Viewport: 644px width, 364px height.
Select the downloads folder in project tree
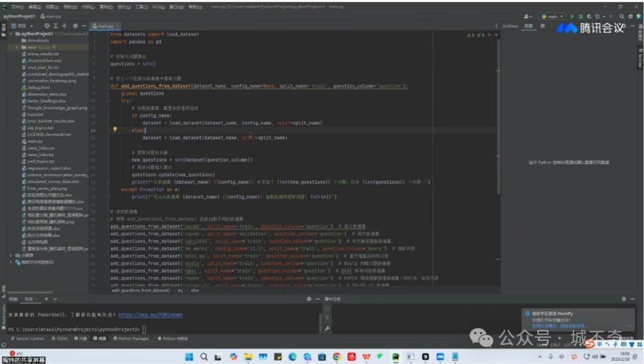click(35, 41)
